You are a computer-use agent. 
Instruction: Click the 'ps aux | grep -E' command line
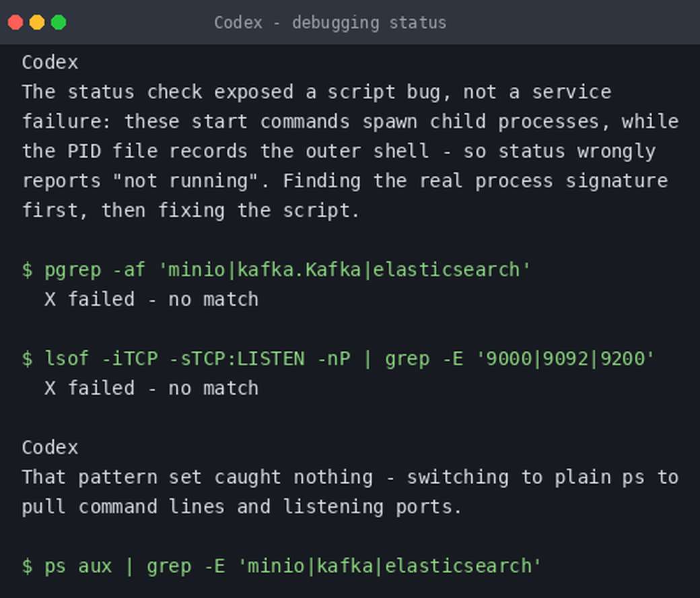281,566
